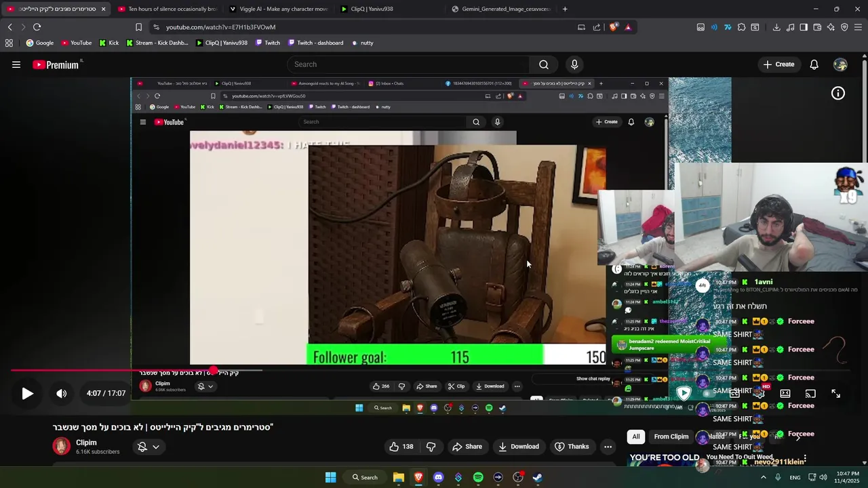Open taskbar clock showing 10:47 PM
Screen dimensions: 868x488
tap(847, 477)
